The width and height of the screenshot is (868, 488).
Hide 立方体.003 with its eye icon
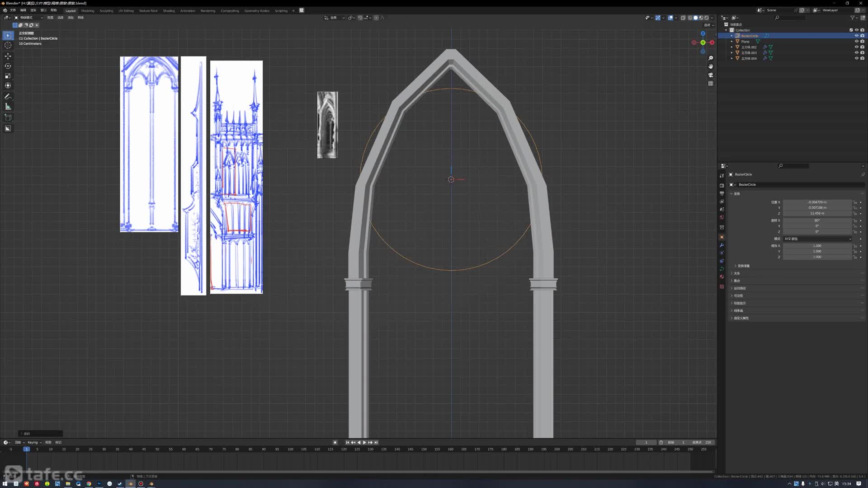pos(856,52)
